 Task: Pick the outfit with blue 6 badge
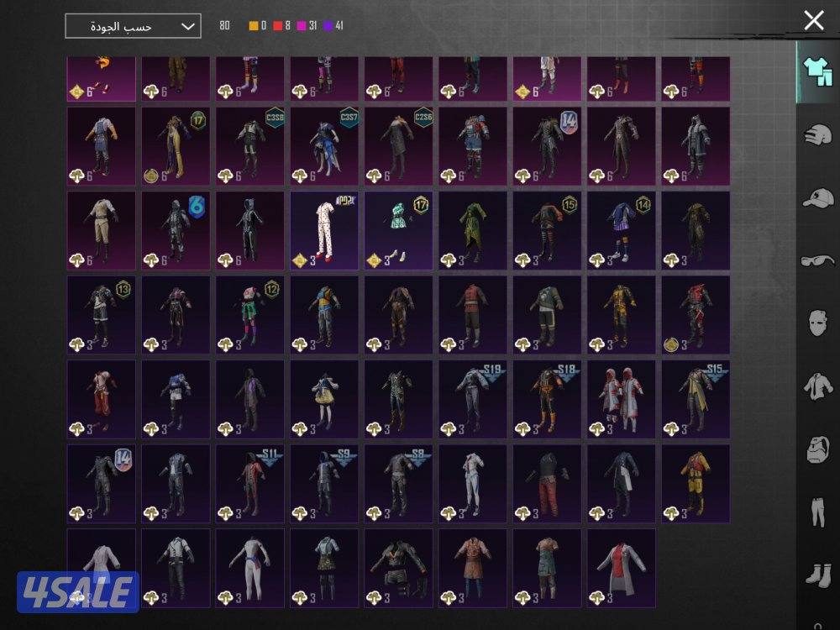pyautogui.click(x=176, y=229)
